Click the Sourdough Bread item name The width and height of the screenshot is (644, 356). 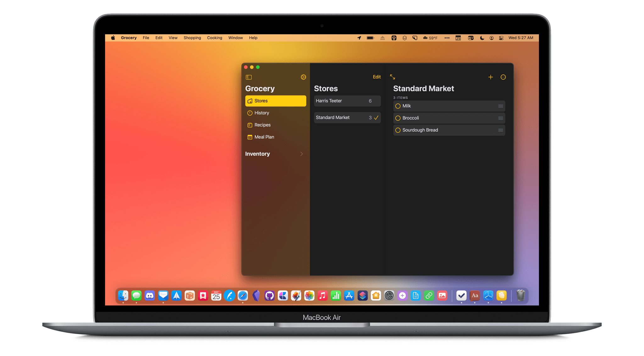[420, 130]
